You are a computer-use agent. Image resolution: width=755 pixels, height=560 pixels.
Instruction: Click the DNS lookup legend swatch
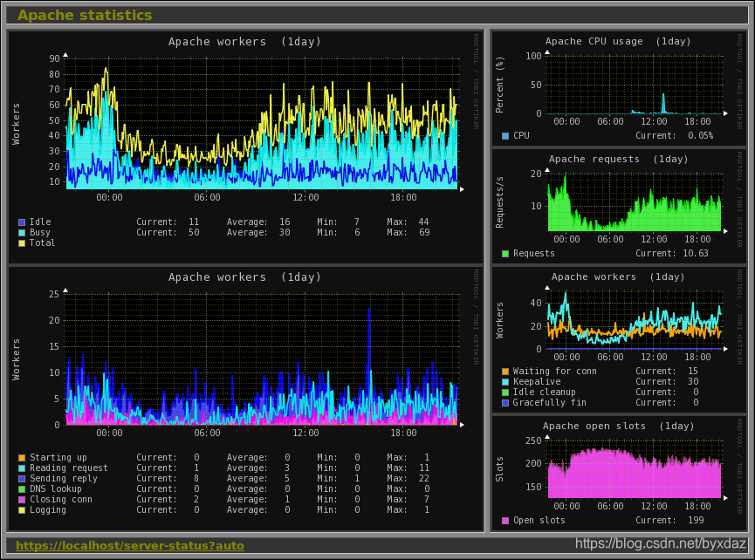click(x=22, y=489)
